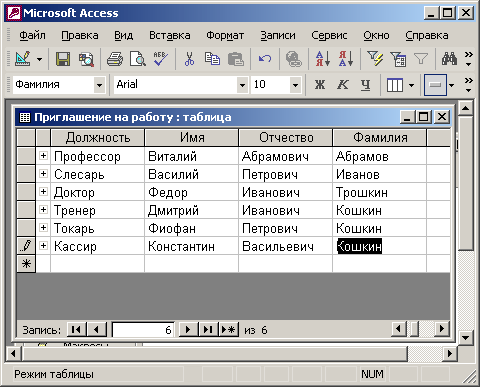Viewport: 480px width, 387px height.
Task: Select the new record row selector asterisk
Action: [26, 264]
